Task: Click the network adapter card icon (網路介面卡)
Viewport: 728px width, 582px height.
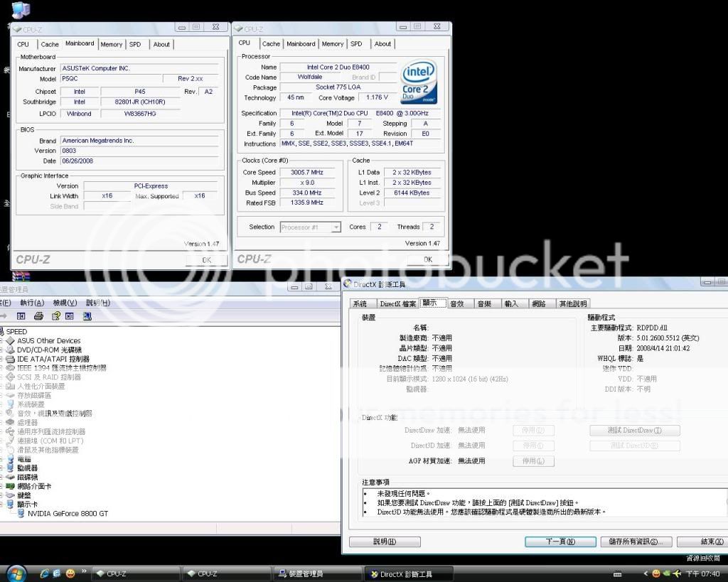Action: click(x=10, y=486)
